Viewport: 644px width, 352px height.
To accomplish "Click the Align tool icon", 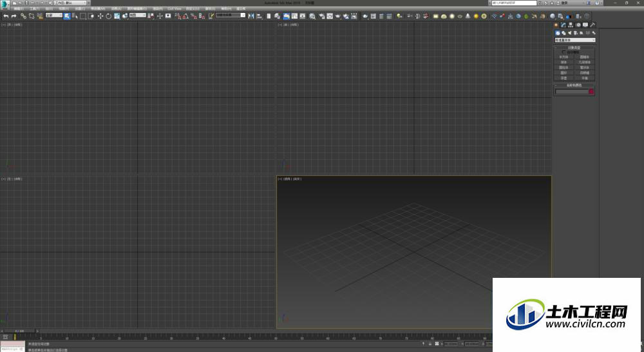I will 260,16.
